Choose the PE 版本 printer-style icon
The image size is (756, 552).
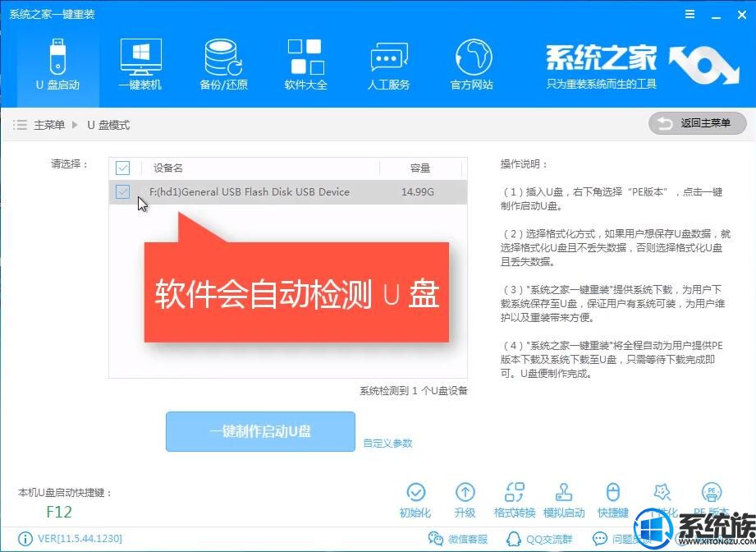pyautogui.click(x=712, y=493)
